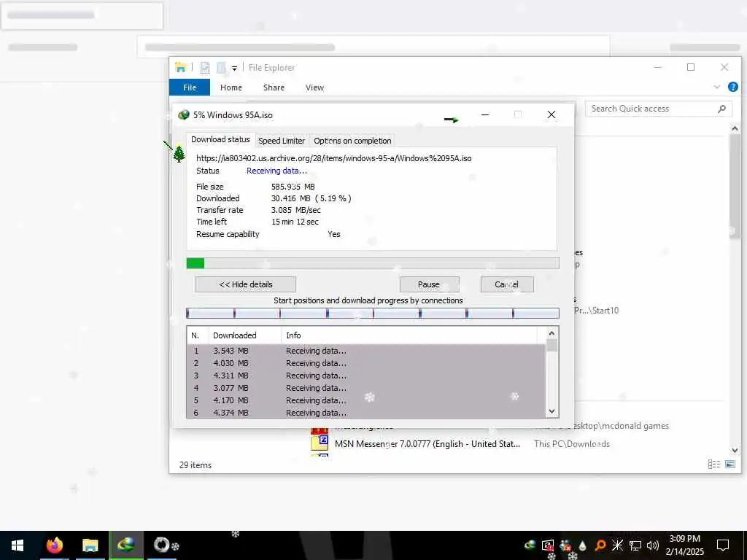
Task: Click the IDM globe icon in the download dialog title bar
Action: point(183,114)
